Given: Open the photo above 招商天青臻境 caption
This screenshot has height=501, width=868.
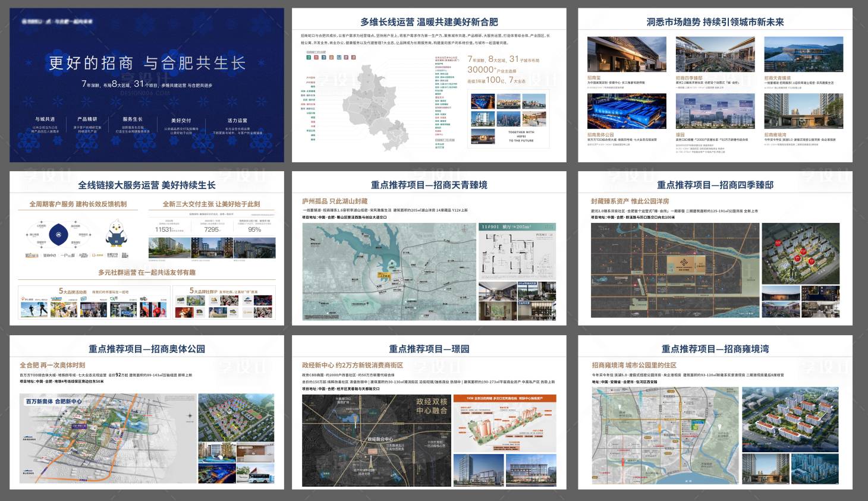Looking at the screenshot, I should pyautogui.click(x=803, y=55).
